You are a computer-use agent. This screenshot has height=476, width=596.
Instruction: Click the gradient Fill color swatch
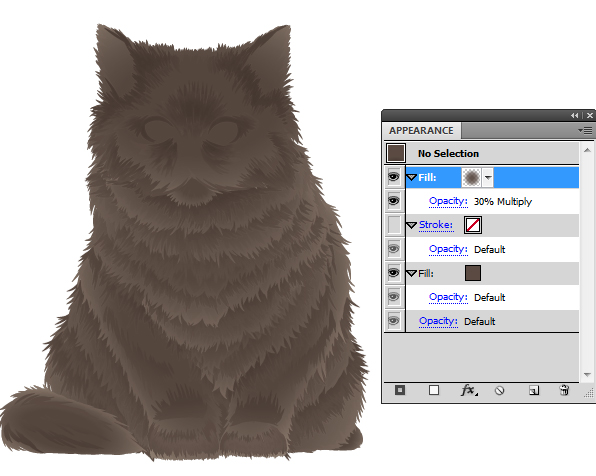point(472,178)
